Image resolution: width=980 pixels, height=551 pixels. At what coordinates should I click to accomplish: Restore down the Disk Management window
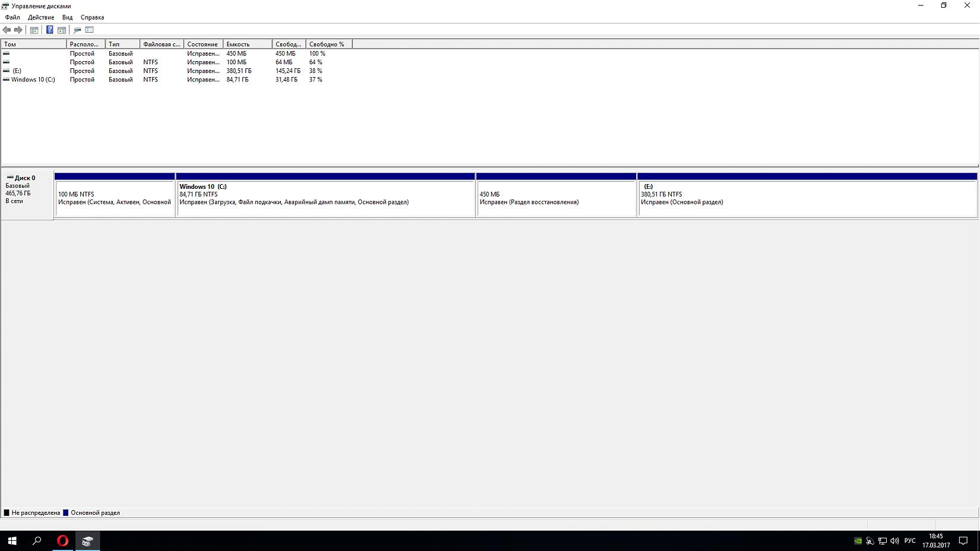(x=944, y=5)
